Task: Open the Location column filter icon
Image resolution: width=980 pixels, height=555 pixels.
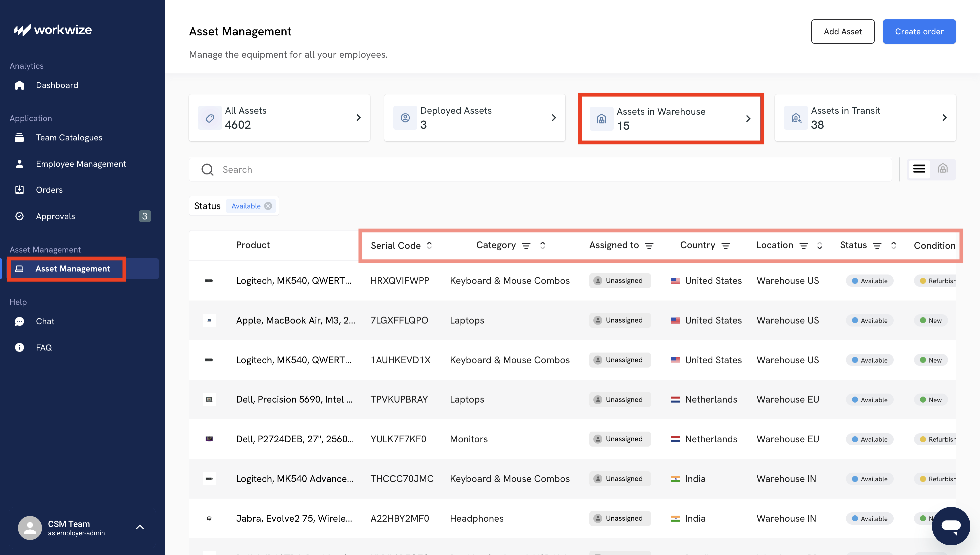Action: [804, 246]
